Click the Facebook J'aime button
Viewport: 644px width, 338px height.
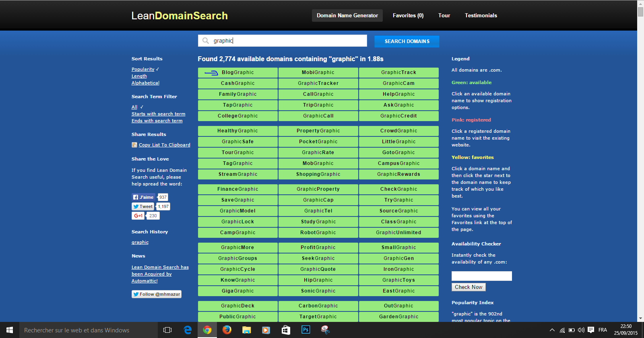pyautogui.click(x=143, y=197)
